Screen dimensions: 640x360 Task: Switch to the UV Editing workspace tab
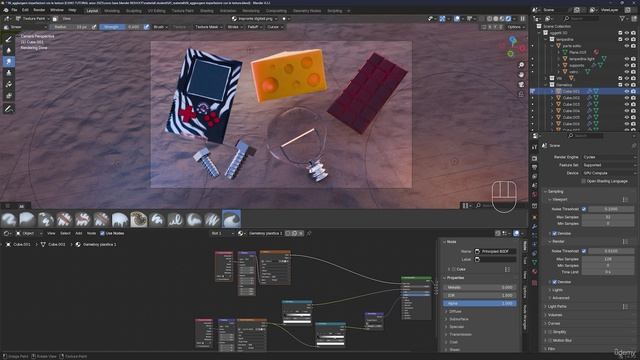click(x=156, y=11)
